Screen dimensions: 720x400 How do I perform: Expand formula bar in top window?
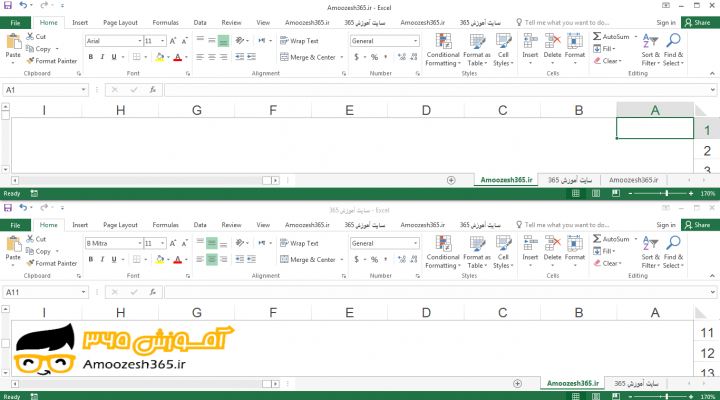(712, 90)
